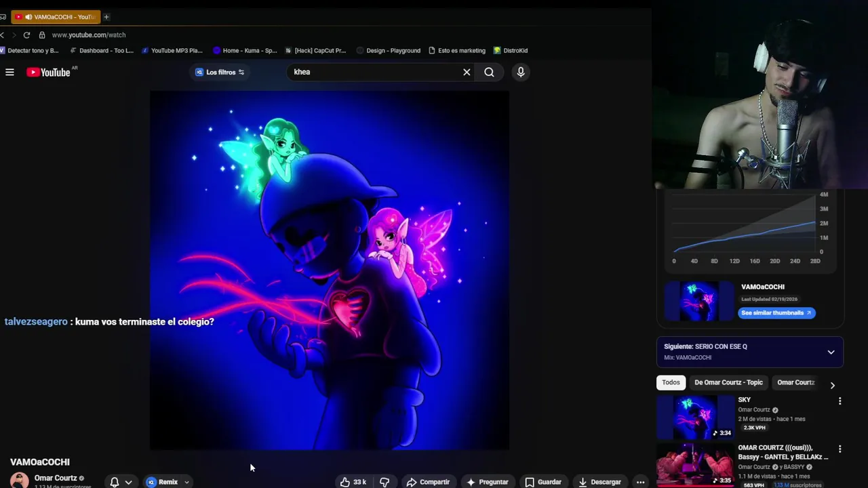The height and width of the screenshot is (488, 868).
Task: Open options menu for OMAR COURTZ (((ousi))) video
Action: pos(840,449)
